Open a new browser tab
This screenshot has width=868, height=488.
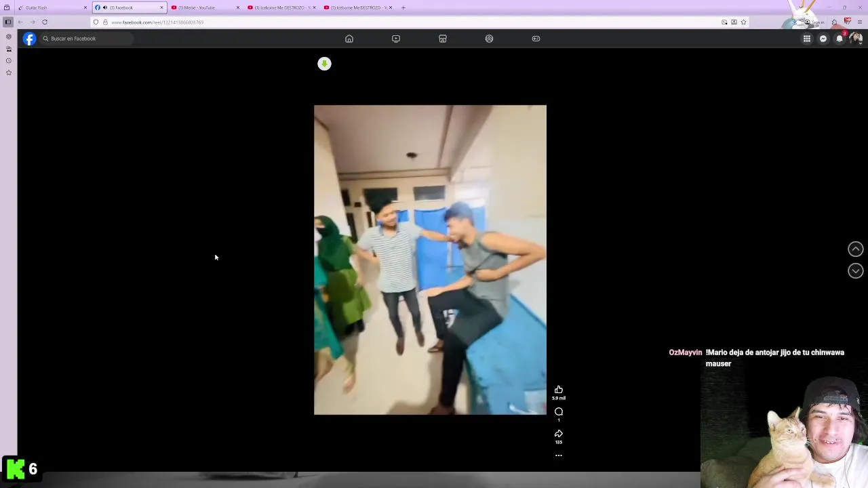(403, 7)
